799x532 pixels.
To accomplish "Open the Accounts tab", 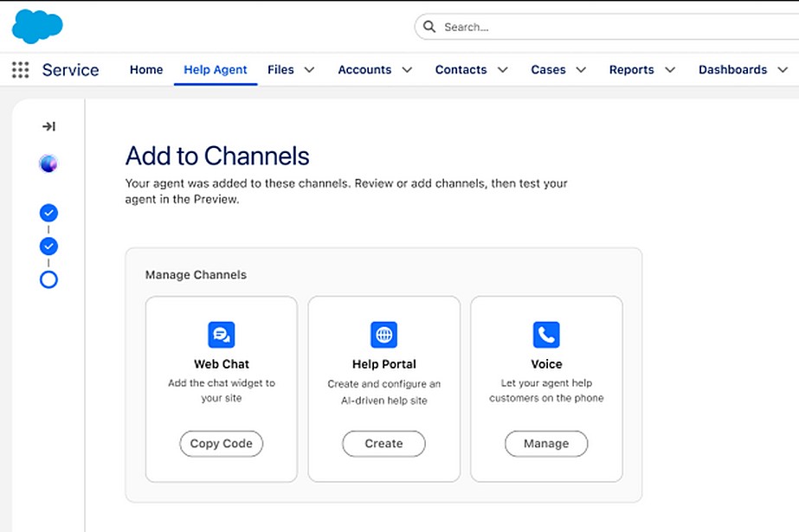I will [364, 70].
